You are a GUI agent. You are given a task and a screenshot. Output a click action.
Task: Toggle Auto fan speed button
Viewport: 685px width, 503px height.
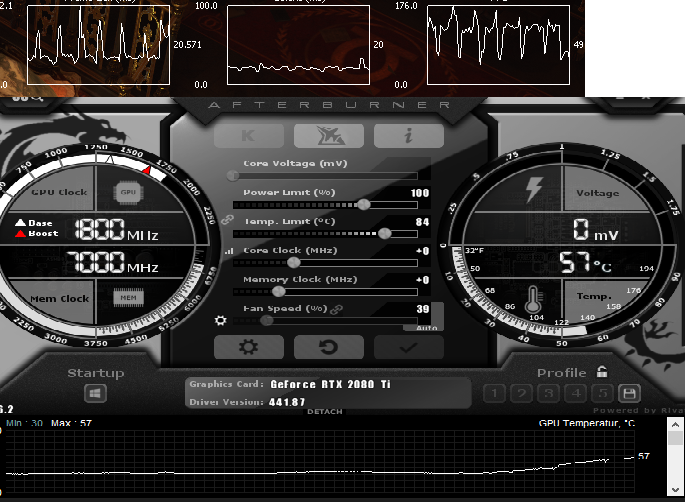coord(426,328)
